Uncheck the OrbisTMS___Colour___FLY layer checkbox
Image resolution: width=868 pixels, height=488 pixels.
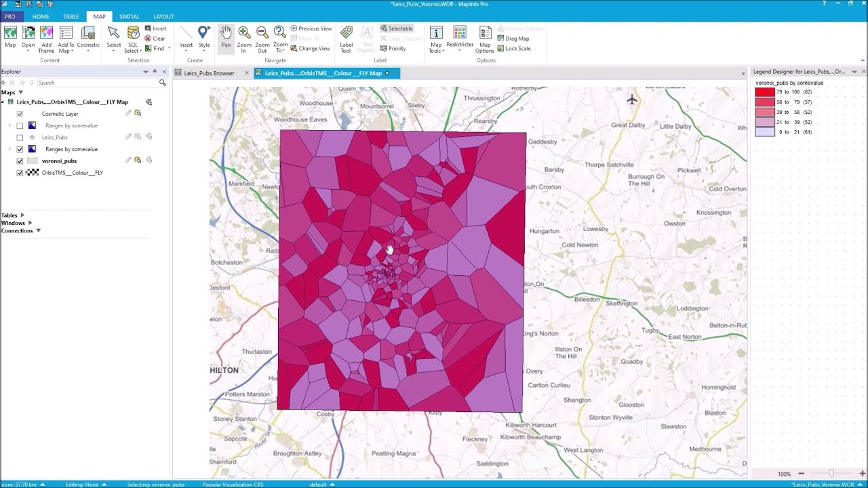(x=20, y=173)
